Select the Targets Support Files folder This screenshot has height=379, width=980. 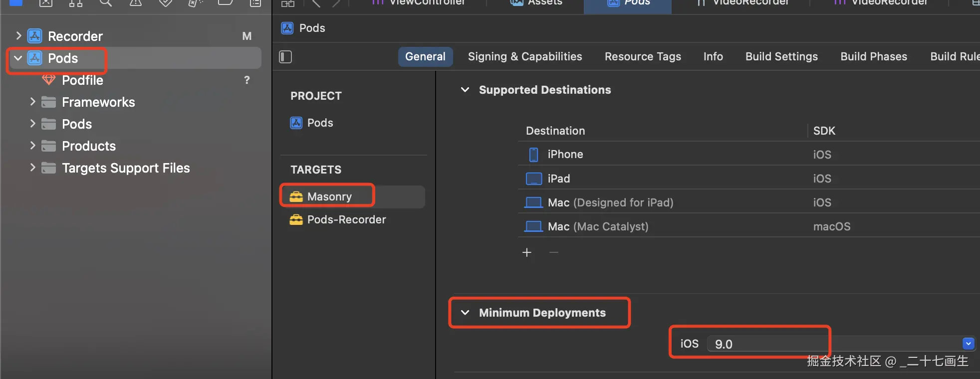click(x=126, y=168)
